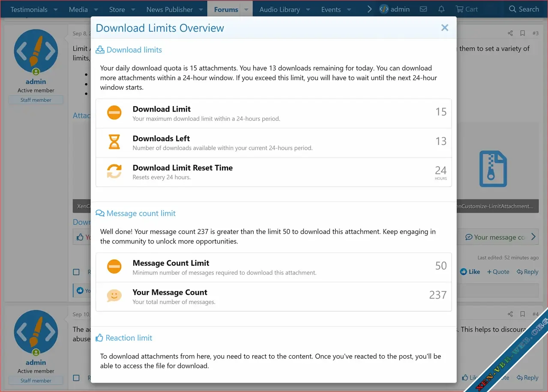Expand the Store menu dropdown arrow
The height and width of the screenshot is (392, 548).
pos(133,9)
